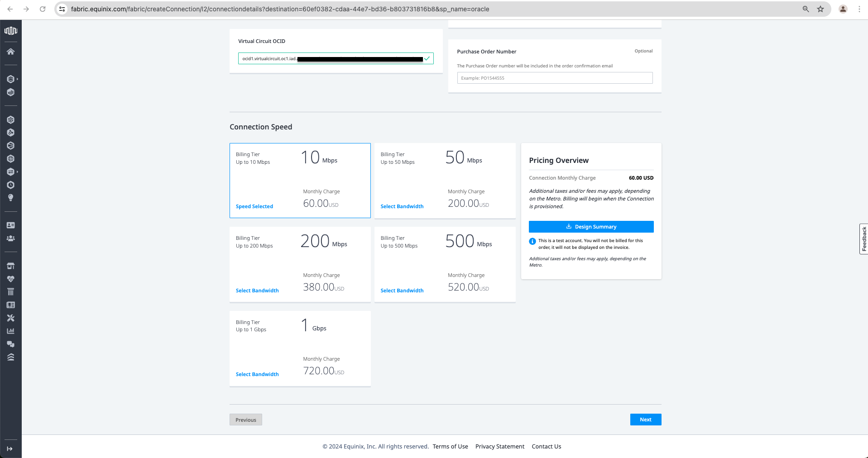The width and height of the screenshot is (868, 458).
Task: Open the Privacy Statement footer link
Action: [x=499, y=446]
